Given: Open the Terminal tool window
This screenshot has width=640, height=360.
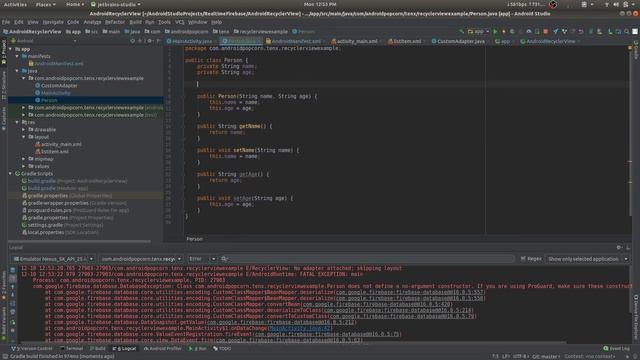Looking at the screenshot, I should click(x=72, y=349).
